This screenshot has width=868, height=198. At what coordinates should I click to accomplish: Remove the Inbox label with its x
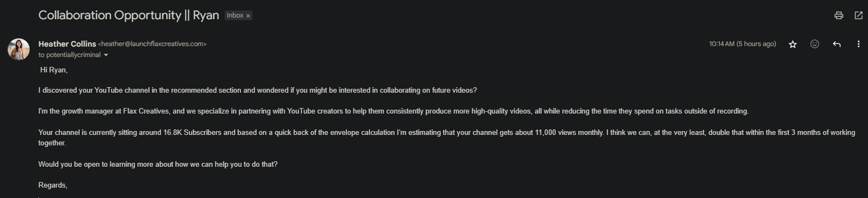[x=248, y=16]
